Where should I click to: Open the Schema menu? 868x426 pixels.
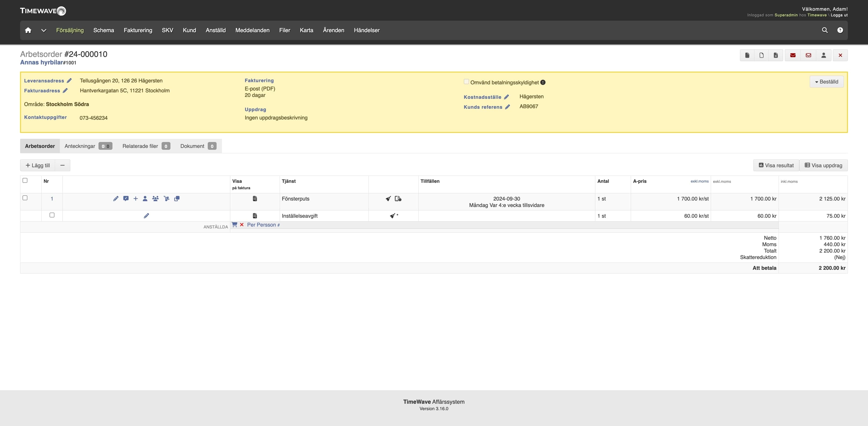(103, 30)
